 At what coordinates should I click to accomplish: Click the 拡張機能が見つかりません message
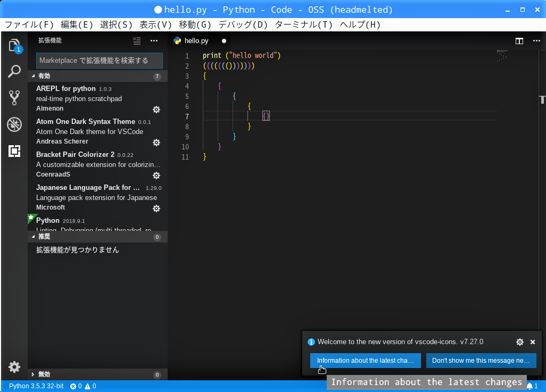(78, 250)
